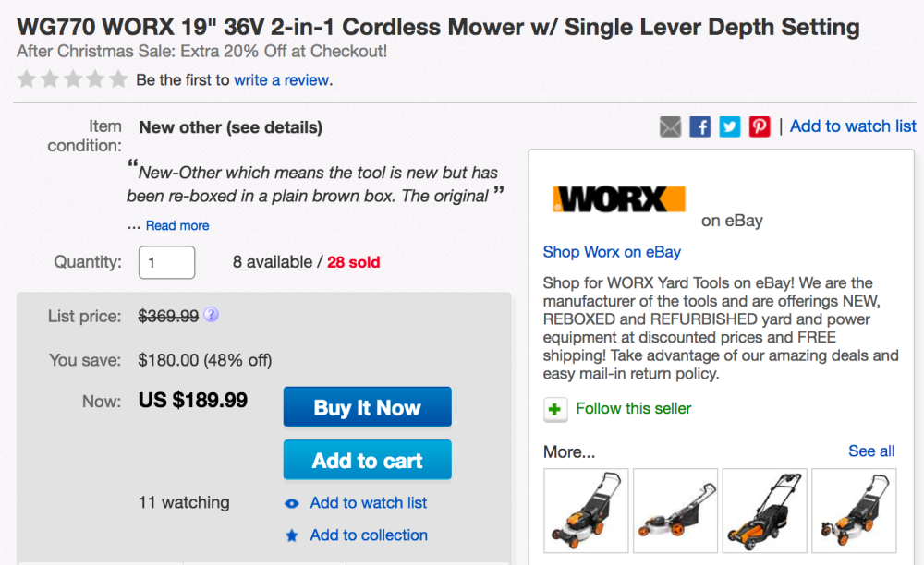
Task: Click the list price help question icon
Action: pos(211,315)
